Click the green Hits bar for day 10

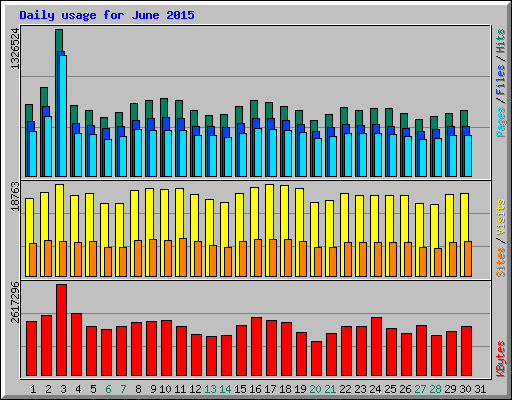pos(163,107)
